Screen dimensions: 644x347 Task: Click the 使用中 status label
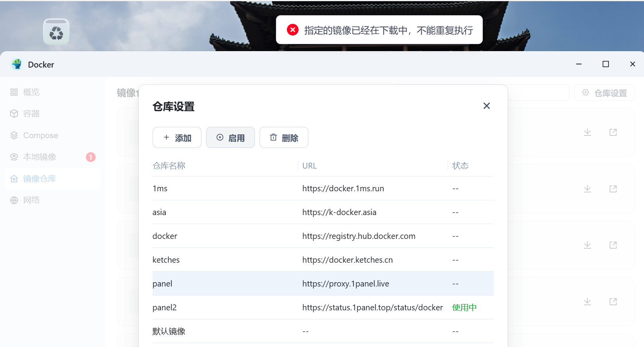(464, 308)
